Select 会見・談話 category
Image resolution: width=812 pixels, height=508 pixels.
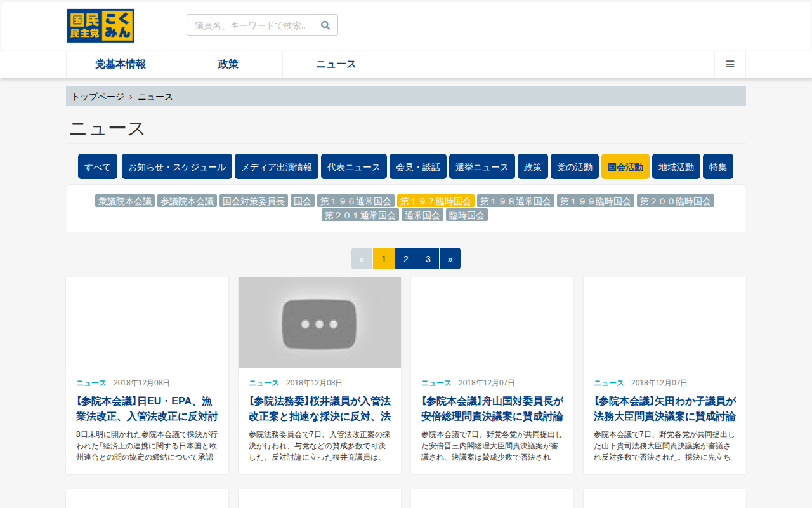[x=418, y=166]
